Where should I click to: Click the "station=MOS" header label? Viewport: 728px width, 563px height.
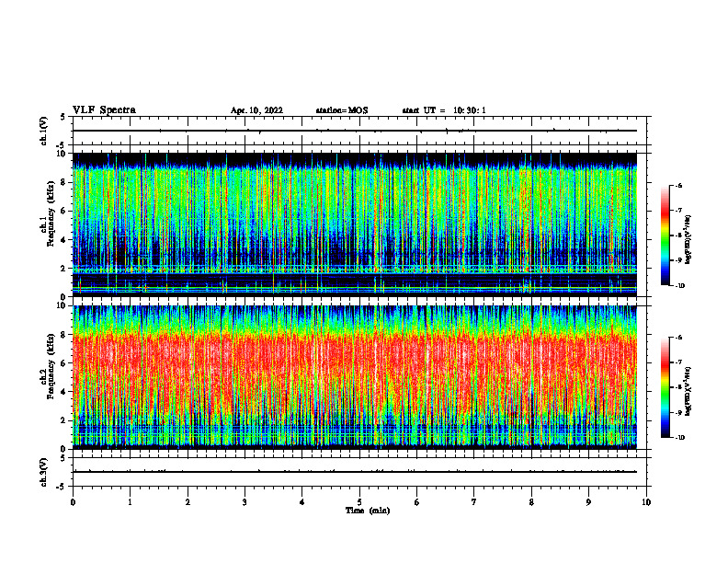[x=342, y=110]
